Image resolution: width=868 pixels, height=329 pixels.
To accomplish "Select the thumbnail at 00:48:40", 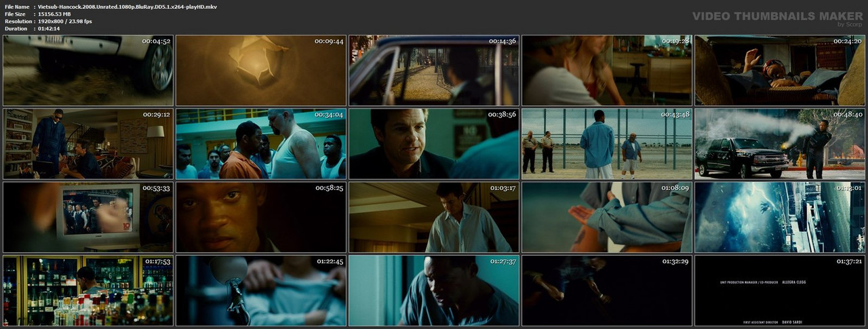I will click(780, 144).
